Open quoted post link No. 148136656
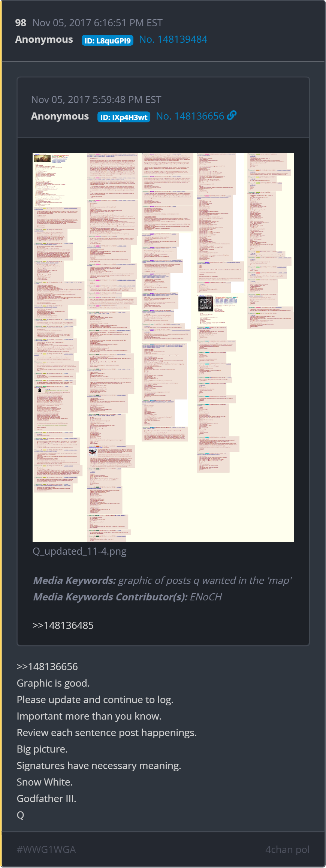326x868 pixels. pyautogui.click(x=190, y=116)
